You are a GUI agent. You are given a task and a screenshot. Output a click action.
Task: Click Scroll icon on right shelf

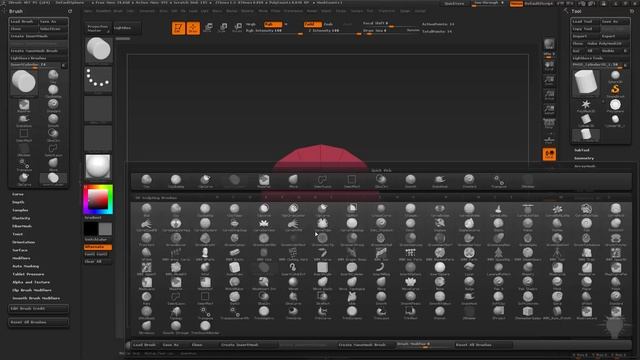[x=549, y=66]
